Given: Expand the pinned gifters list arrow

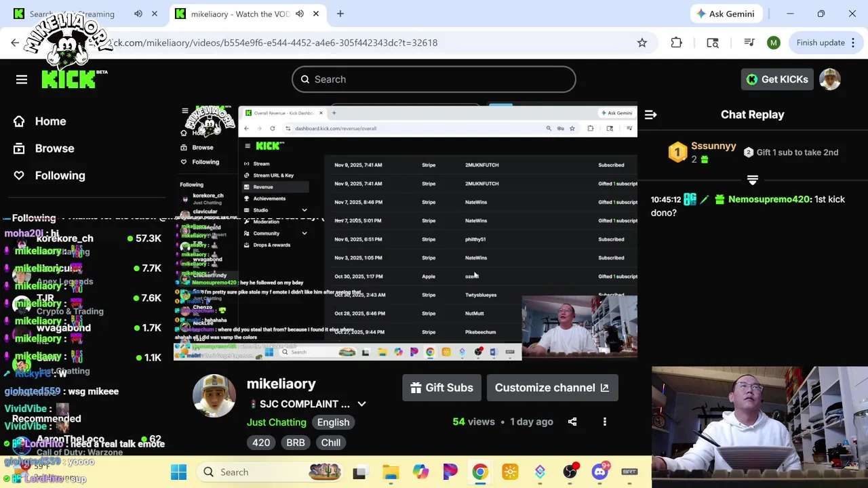Looking at the screenshot, I should (752, 180).
